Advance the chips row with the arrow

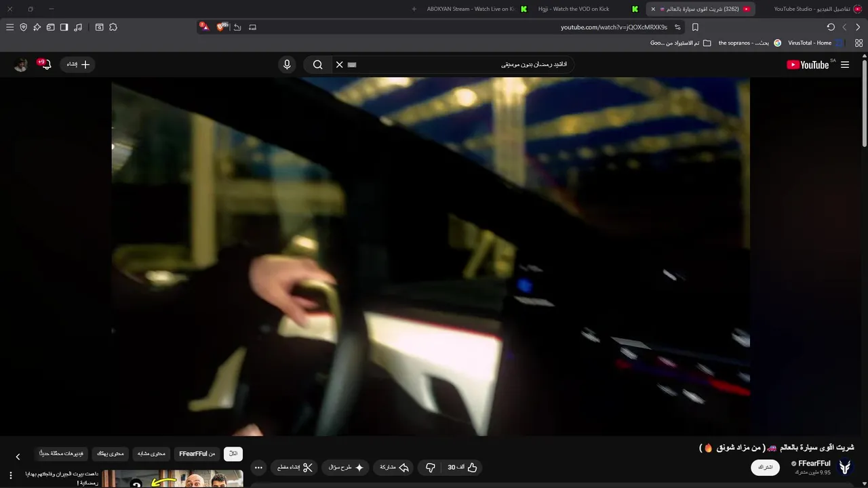(18, 456)
